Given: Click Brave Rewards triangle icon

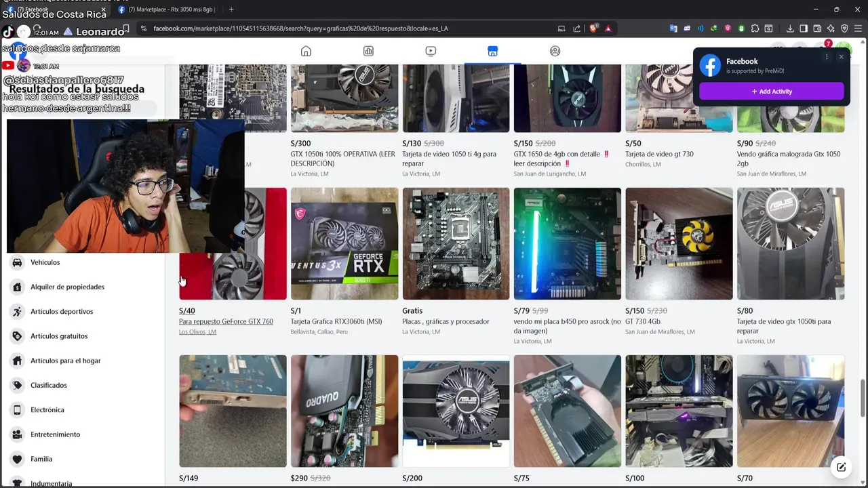Looking at the screenshot, I should 608,28.
